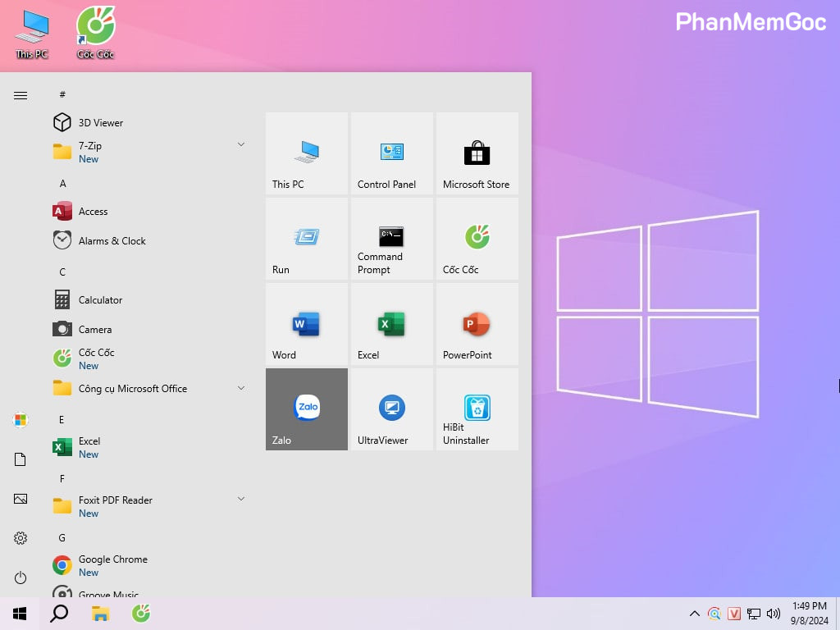Open the Microsoft Store tile
The image size is (840, 630).
[x=477, y=153]
